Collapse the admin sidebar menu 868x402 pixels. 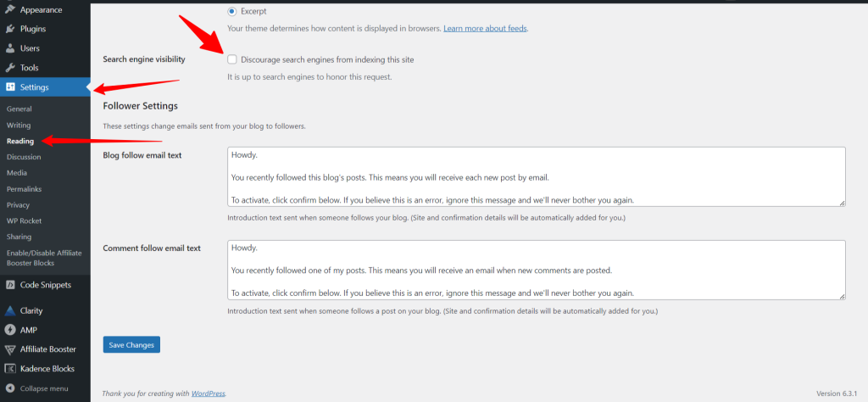point(38,388)
